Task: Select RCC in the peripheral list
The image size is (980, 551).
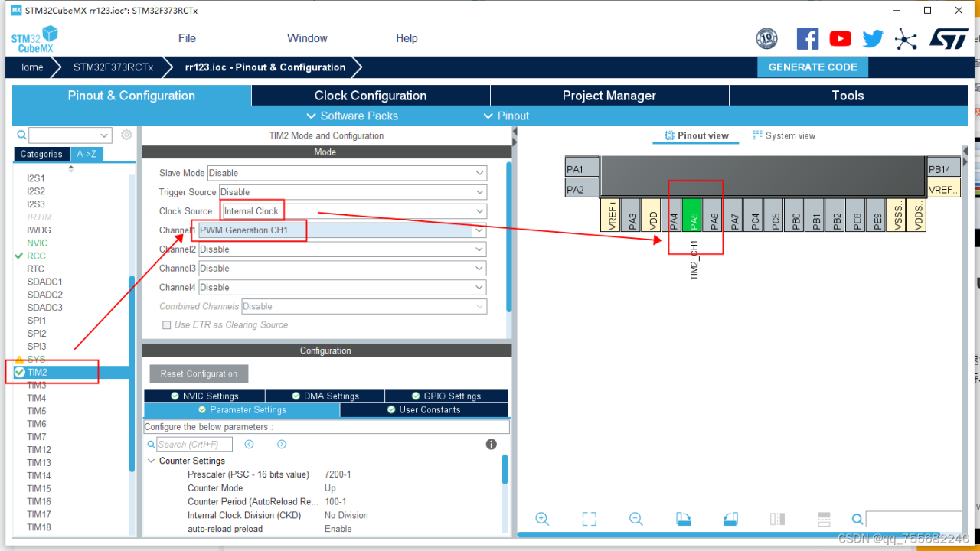Action: pos(36,256)
